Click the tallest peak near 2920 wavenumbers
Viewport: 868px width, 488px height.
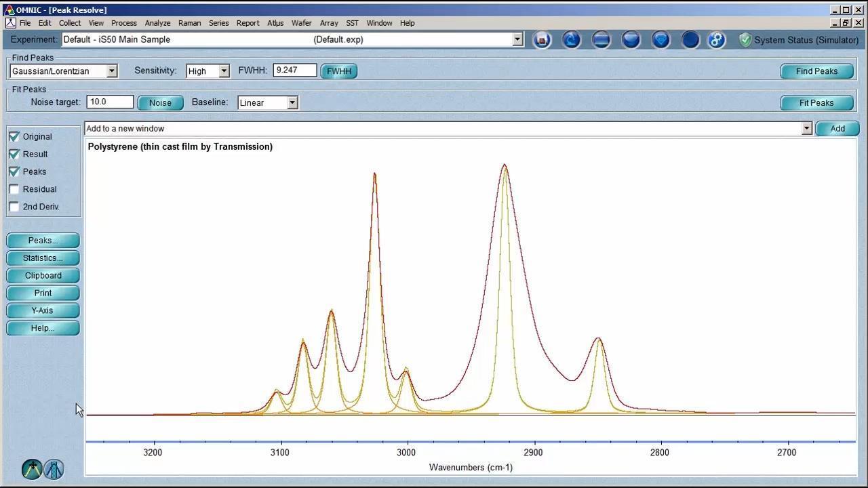click(x=505, y=165)
